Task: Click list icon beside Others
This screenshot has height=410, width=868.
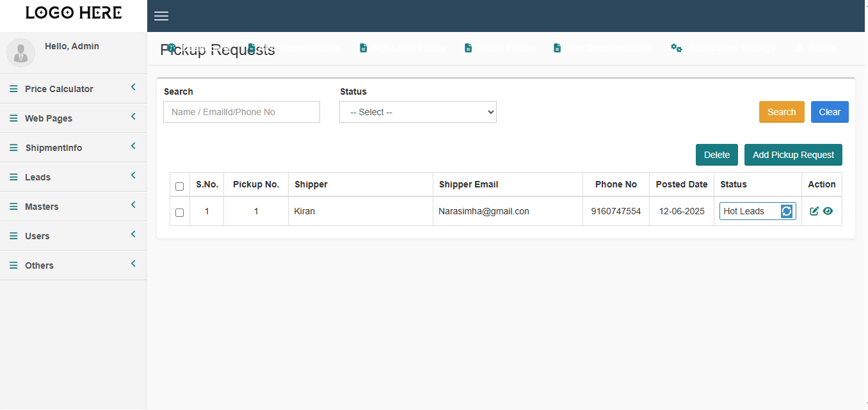Action: coord(13,265)
